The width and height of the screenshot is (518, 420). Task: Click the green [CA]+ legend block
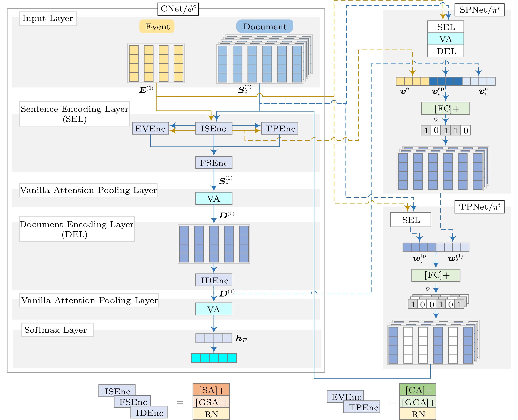pyautogui.click(x=418, y=389)
